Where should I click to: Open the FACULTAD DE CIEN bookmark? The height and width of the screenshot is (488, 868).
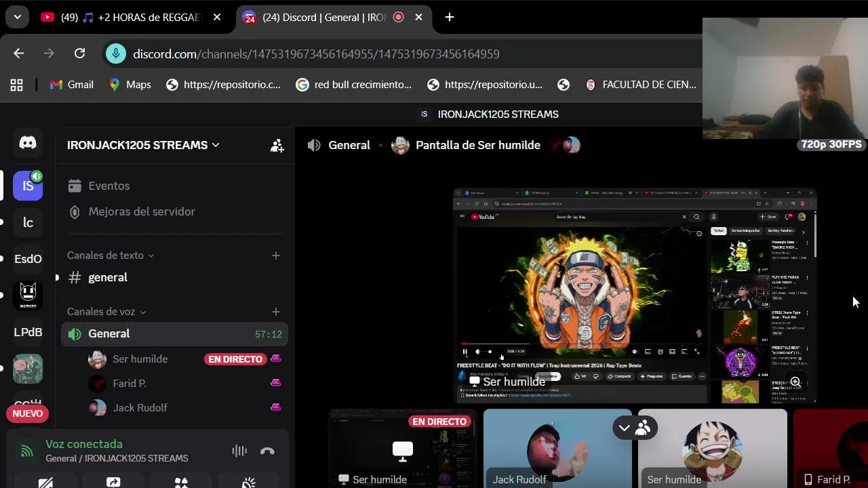coord(641,85)
